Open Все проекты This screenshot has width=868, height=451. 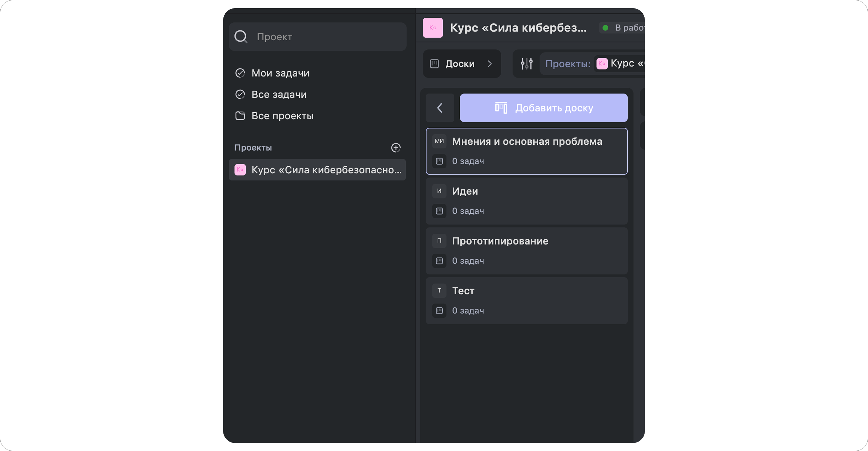click(282, 116)
